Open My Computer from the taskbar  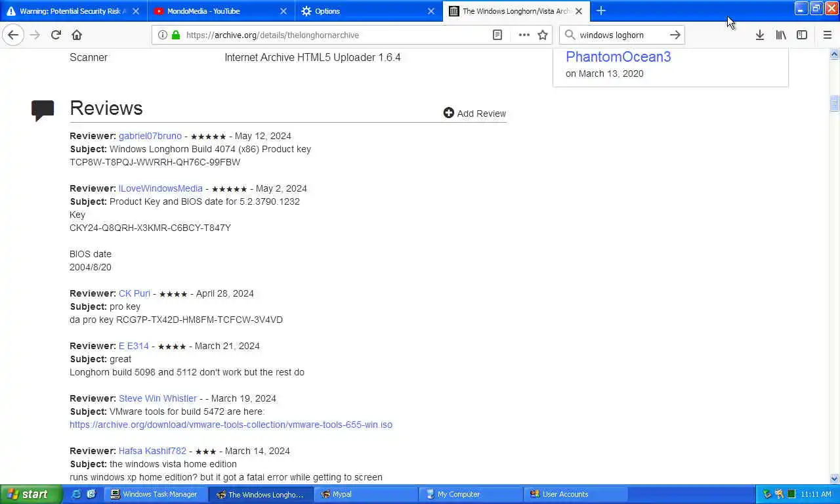(471, 494)
